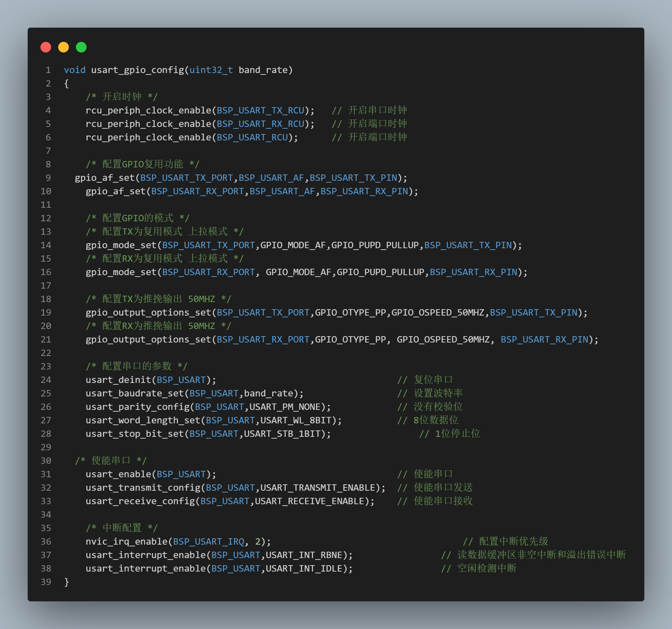The image size is (672, 629).
Task: Click BSP_USART_IRQ on line 36
Action: coord(209,542)
